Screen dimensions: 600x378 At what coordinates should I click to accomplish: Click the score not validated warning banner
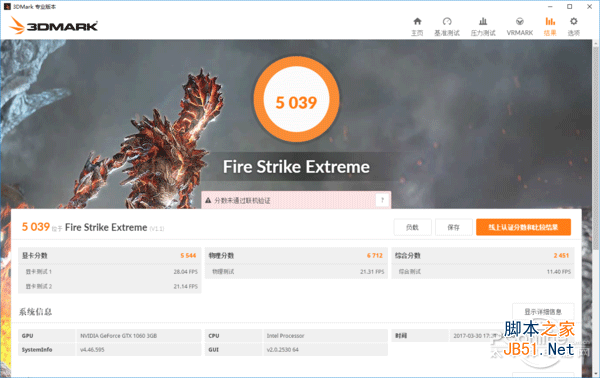click(x=296, y=200)
